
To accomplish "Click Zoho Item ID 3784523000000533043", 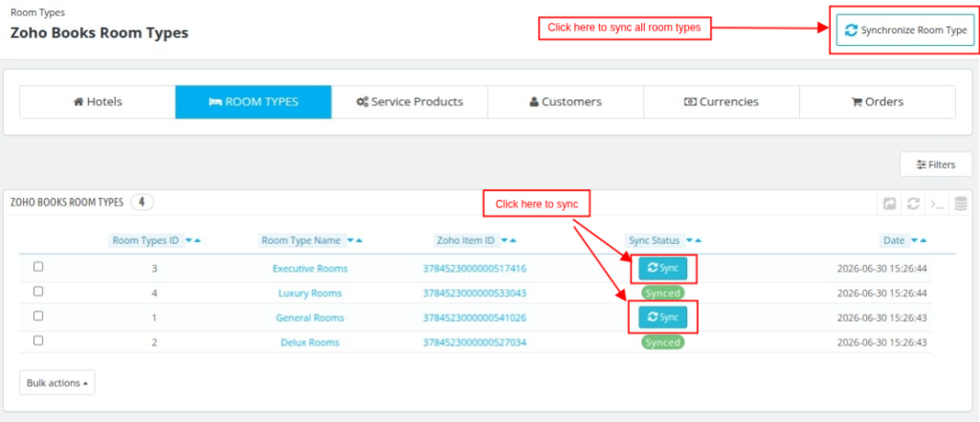I will click(475, 293).
